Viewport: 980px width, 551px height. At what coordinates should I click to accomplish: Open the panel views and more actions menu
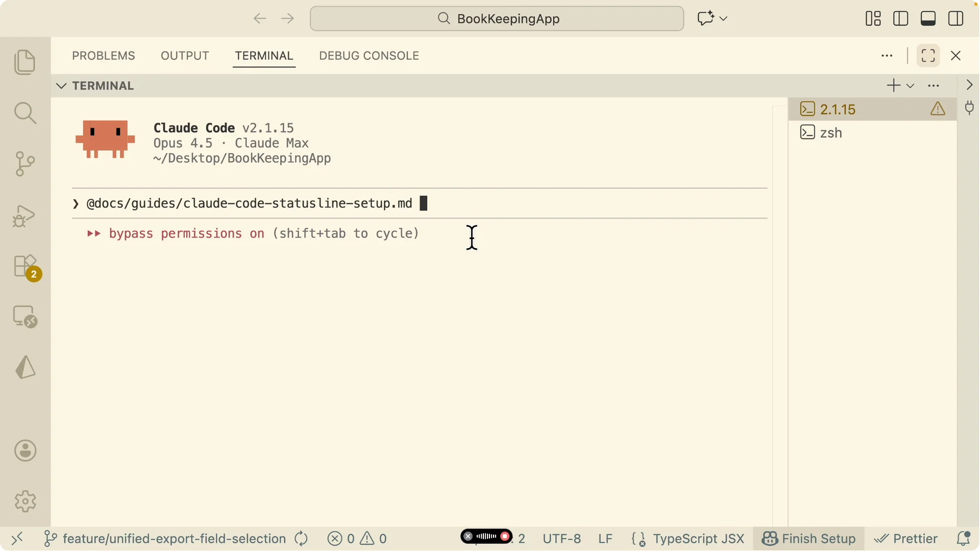pos(887,56)
